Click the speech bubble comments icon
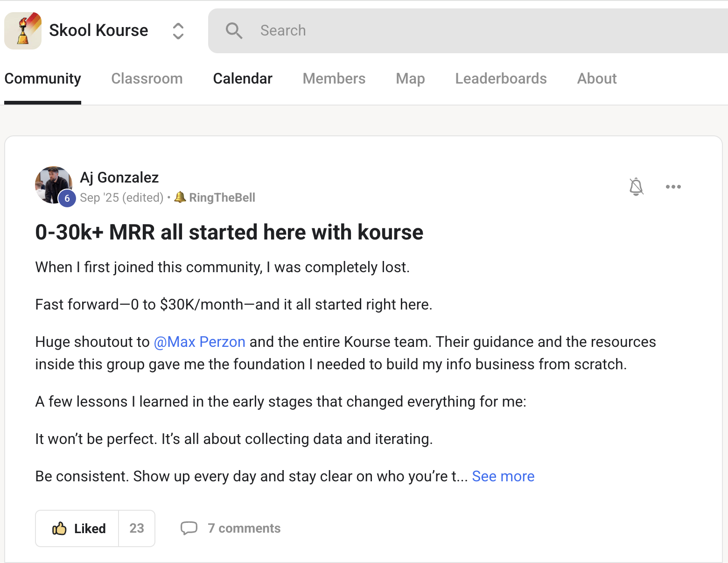Image resolution: width=728 pixels, height=563 pixels. point(189,528)
